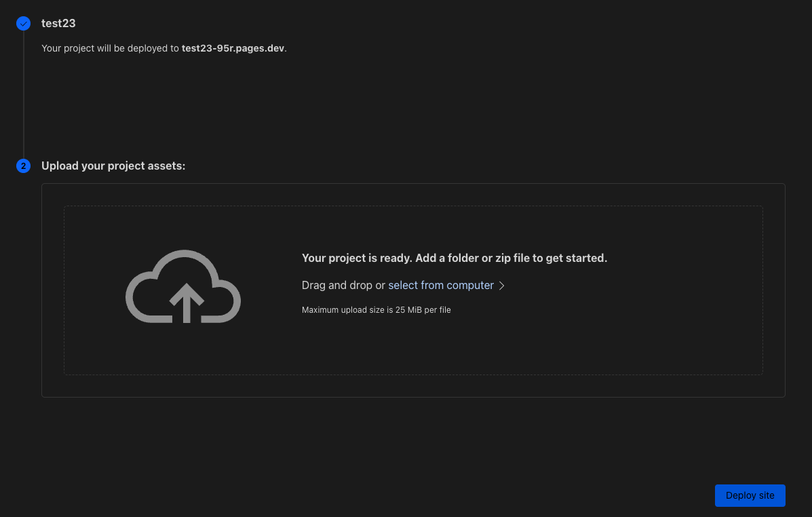812x517 pixels.
Task: Click the cloud upload icon
Action: pyautogui.click(x=183, y=286)
